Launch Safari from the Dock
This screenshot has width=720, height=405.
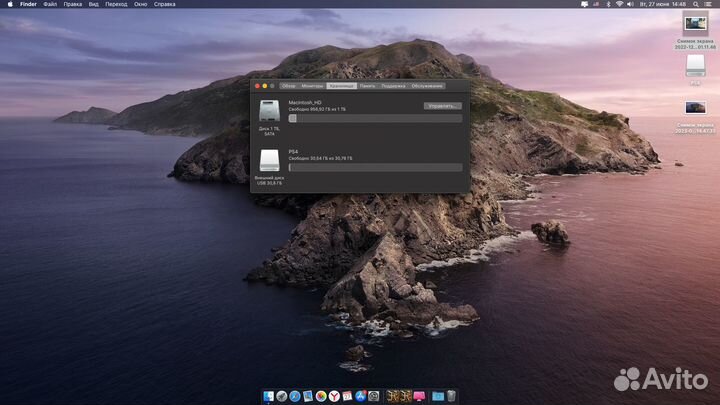click(295, 396)
